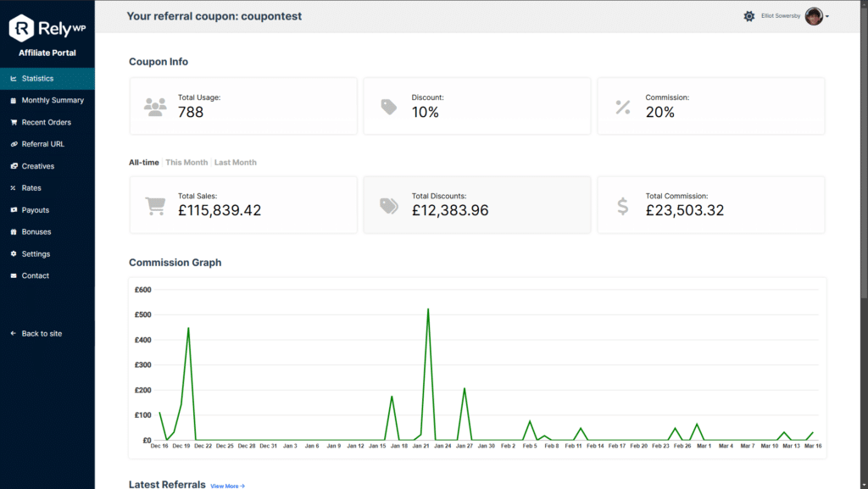Click the Back to site arrow icon

pos(14,334)
